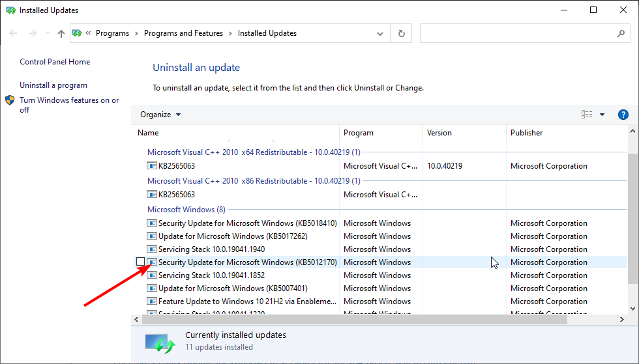Expand the view options dropdown arrow
Screen dimensions: 639x364
tap(602, 115)
